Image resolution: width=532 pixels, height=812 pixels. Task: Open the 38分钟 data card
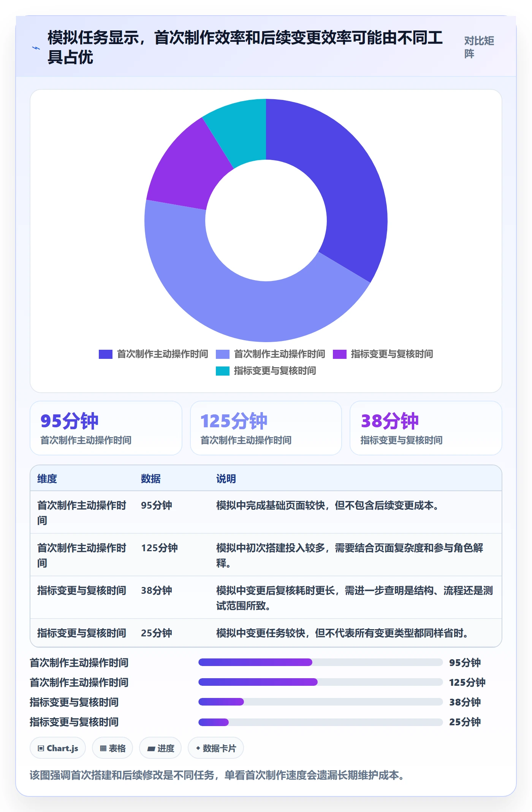pos(426,428)
